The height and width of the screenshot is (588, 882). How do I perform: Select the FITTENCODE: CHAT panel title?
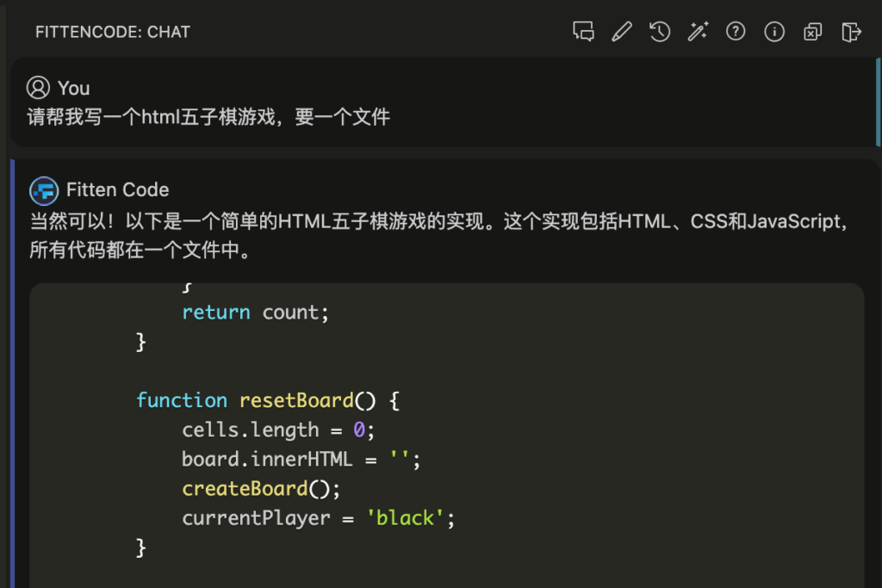coord(112,32)
